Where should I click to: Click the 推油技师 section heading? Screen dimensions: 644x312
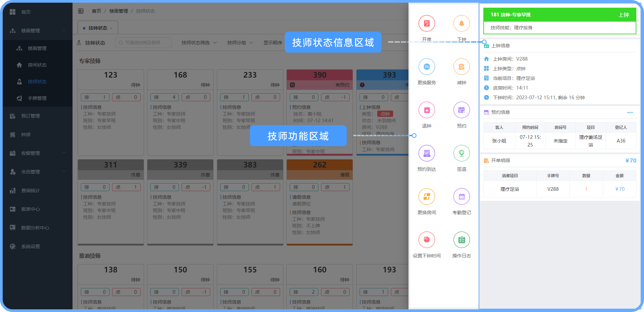tap(90, 256)
